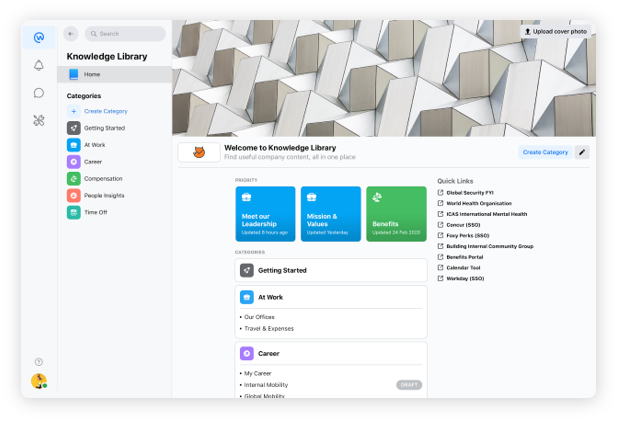The image size is (618, 421).
Task: Click the purple Career icon in sidebar
Action: point(74,162)
